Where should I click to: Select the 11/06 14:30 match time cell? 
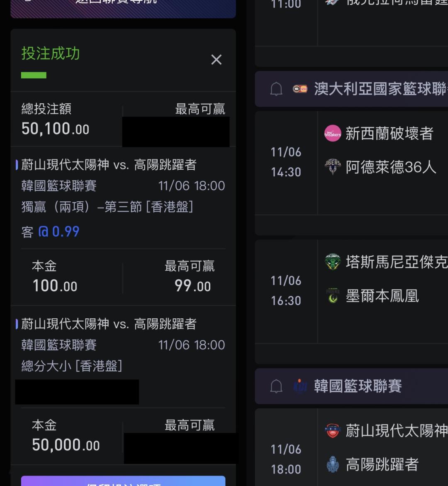pos(286,162)
